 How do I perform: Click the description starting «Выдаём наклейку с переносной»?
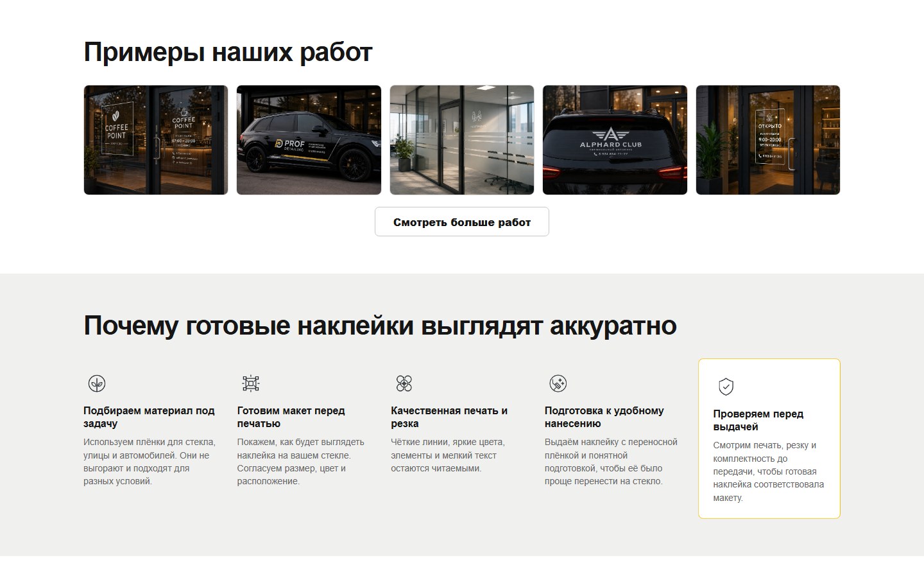pyautogui.click(x=611, y=462)
